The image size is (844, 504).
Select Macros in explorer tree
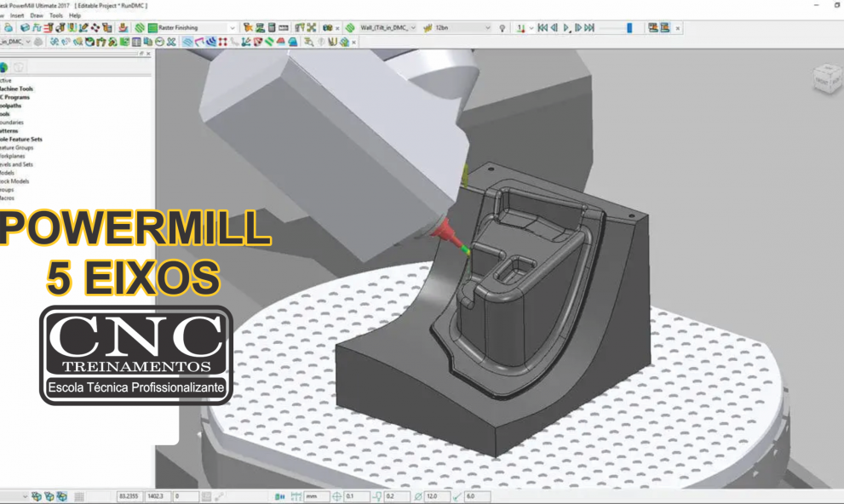tap(8, 198)
